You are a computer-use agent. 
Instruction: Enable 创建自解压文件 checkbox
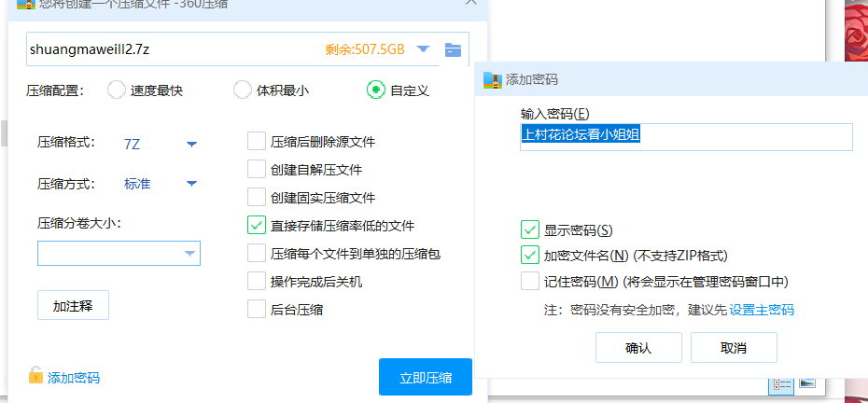coord(257,169)
